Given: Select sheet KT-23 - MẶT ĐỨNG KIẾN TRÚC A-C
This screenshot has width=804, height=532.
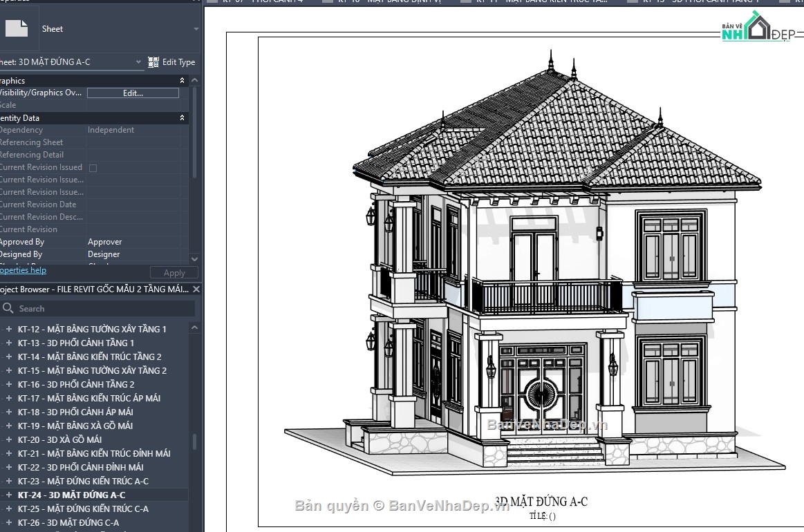Looking at the screenshot, I should tap(83, 482).
